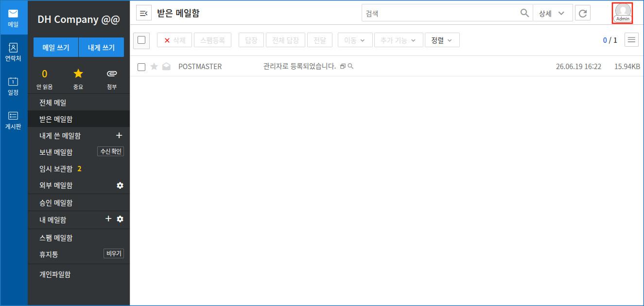Image resolution: width=644 pixels, height=306 pixels.
Task: Open the Calendar (일정) sidebar icon
Action: tap(13, 86)
